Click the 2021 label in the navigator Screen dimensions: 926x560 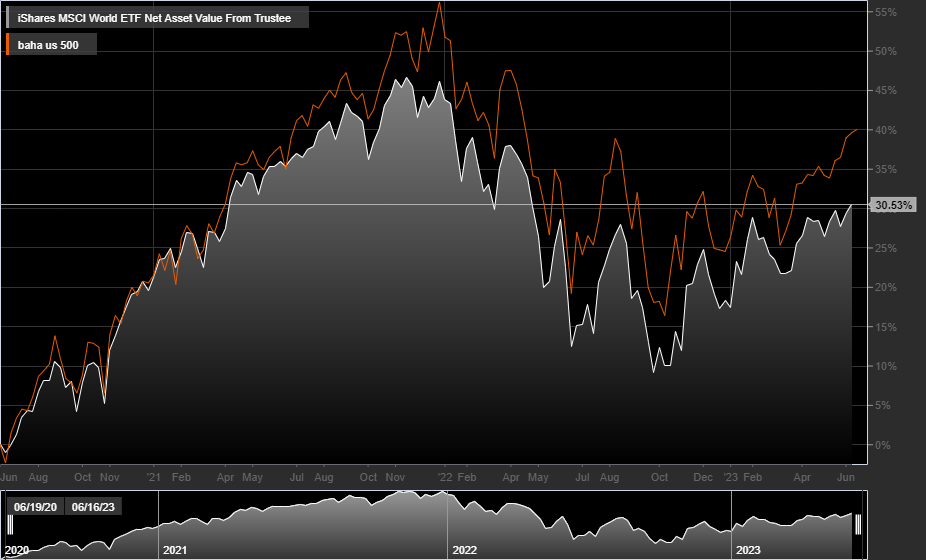(175, 550)
